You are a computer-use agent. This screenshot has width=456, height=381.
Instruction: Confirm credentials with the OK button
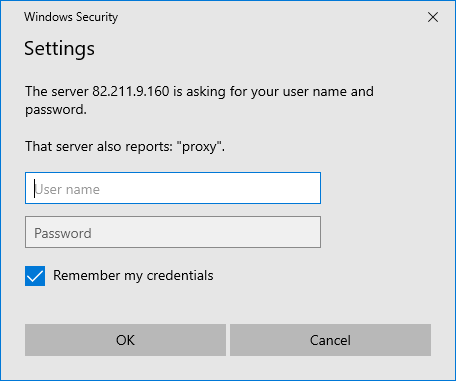point(125,340)
